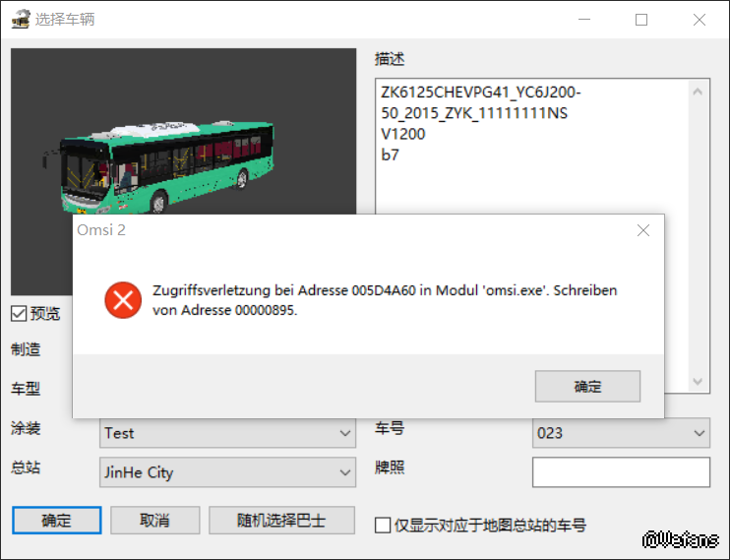Click the Zugriffsverletzung error message text
The height and width of the screenshot is (560, 730).
(385, 300)
